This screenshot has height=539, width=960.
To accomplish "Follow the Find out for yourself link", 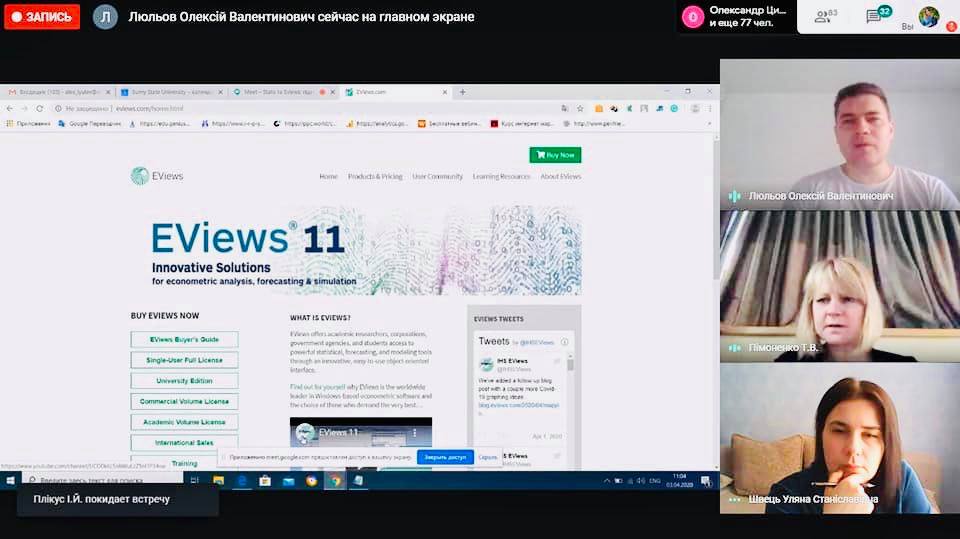I will [x=318, y=387].
